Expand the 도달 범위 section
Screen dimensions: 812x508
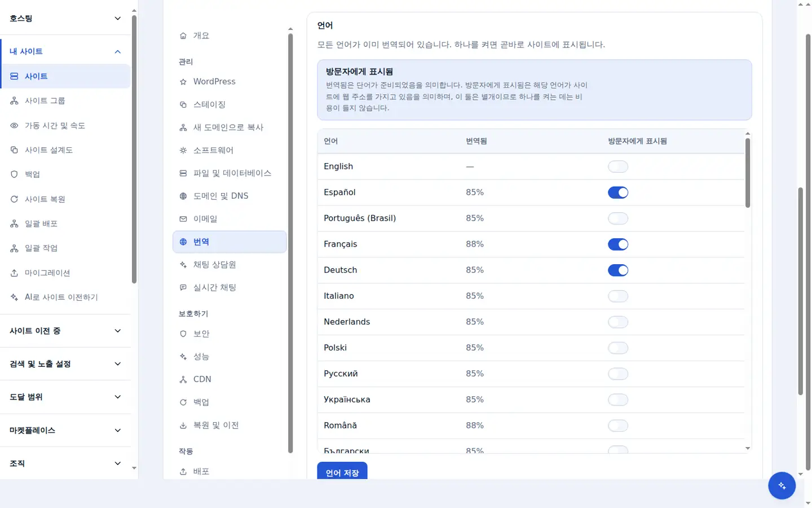click(x=65, y=397)
